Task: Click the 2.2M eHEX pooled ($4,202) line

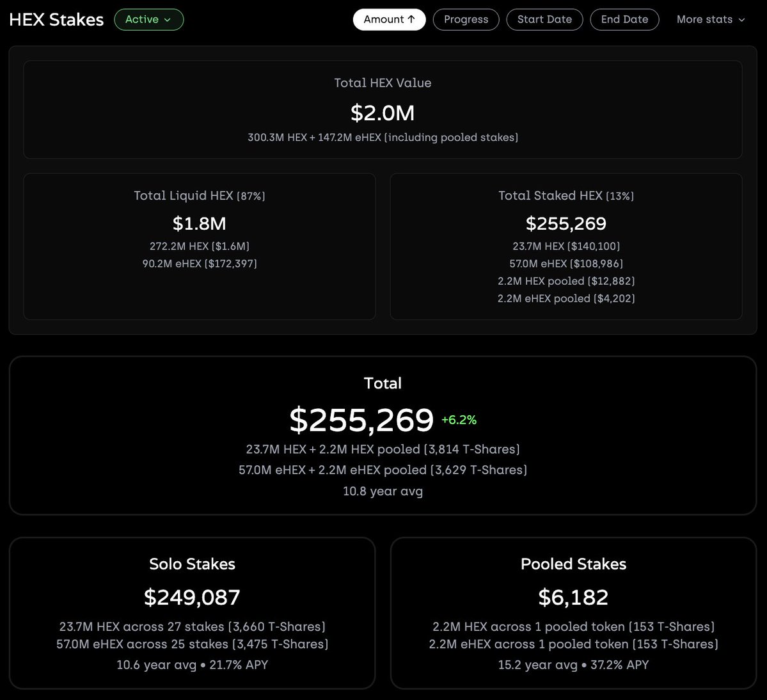Action: tap(566, 298)
